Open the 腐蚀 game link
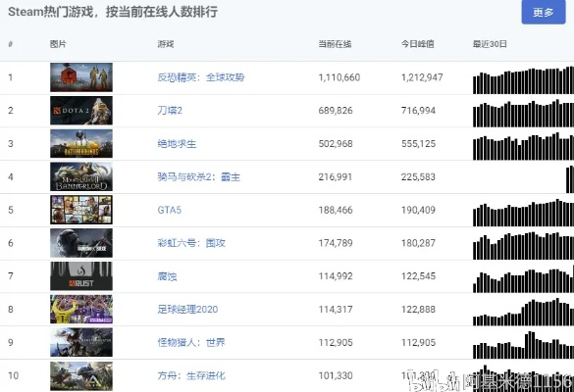 [167, 276]
